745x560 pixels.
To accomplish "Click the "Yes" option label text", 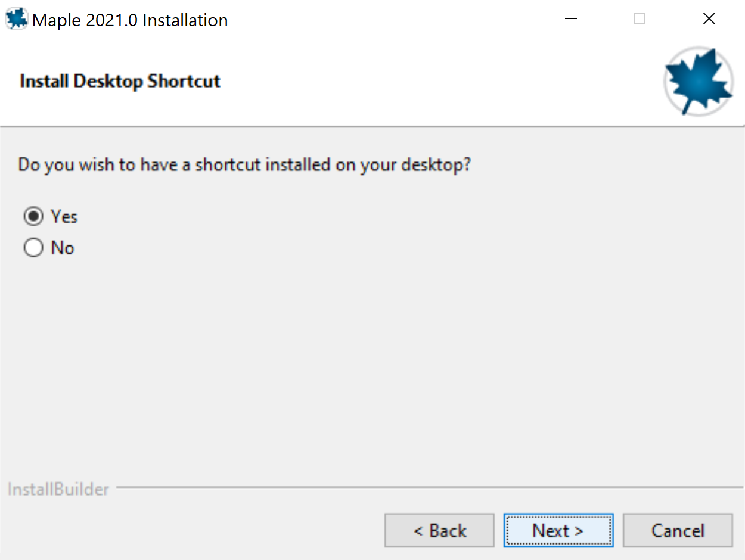I will pyautogui.click(x=64, y=216).
